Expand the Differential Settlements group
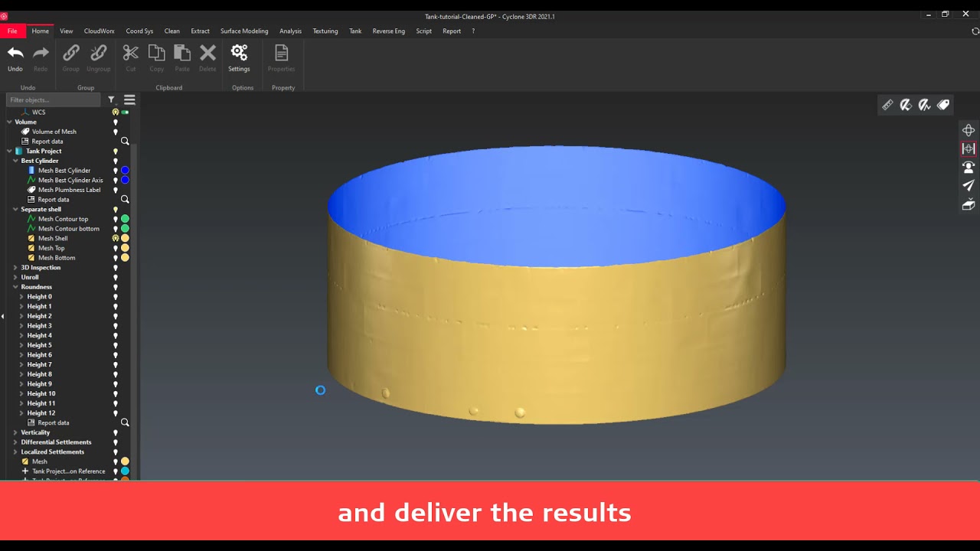This screenshot has height=551, width=980. (x=15, y=442)
